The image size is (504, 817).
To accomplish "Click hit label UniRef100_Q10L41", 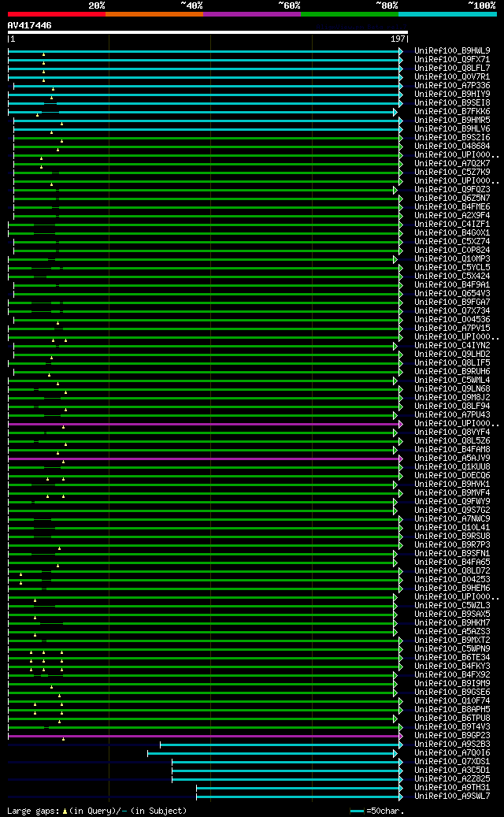I will click(452, 527).
